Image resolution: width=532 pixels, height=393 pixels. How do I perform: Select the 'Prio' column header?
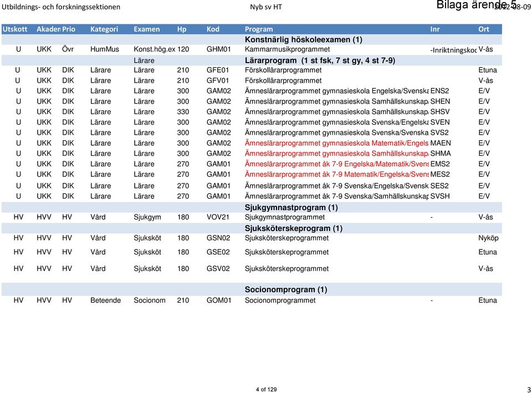(69, 29)
